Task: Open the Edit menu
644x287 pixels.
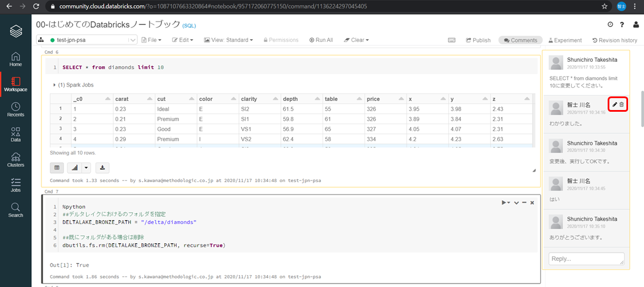Action: click(182, 40)
